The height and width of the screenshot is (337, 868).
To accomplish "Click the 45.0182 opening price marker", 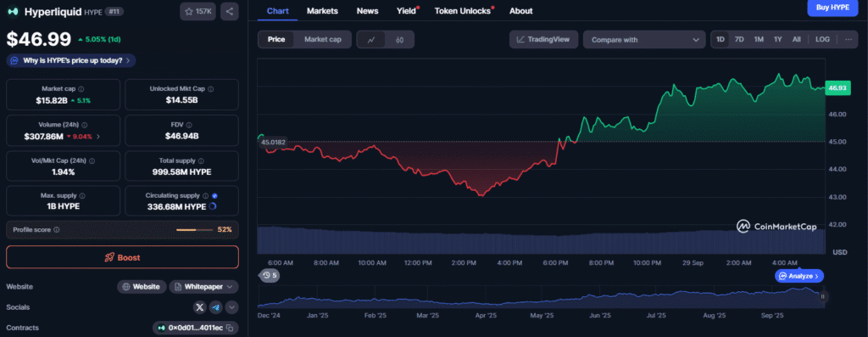I will coord(273,143).
